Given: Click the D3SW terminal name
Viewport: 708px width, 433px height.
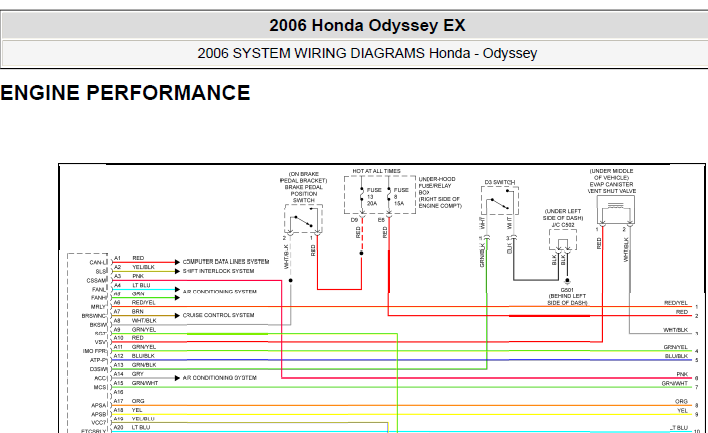Looking at the screenshot, I should [98, 369].
